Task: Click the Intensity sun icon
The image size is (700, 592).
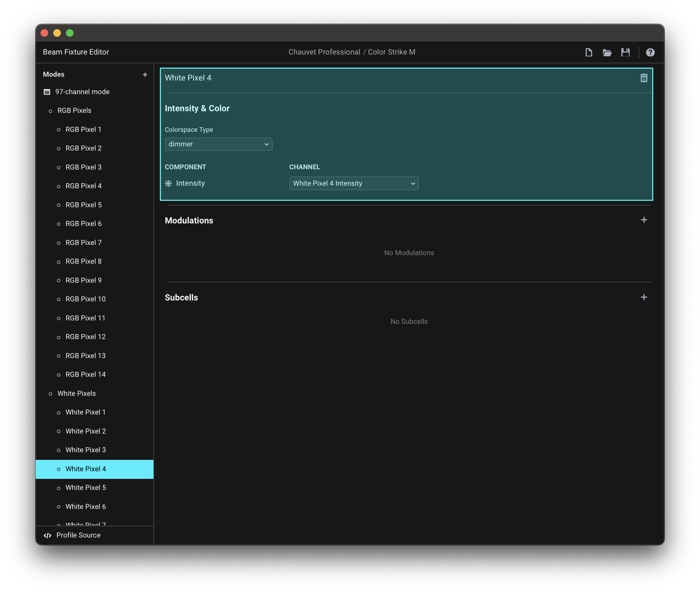Action: [x=169, y=183]
